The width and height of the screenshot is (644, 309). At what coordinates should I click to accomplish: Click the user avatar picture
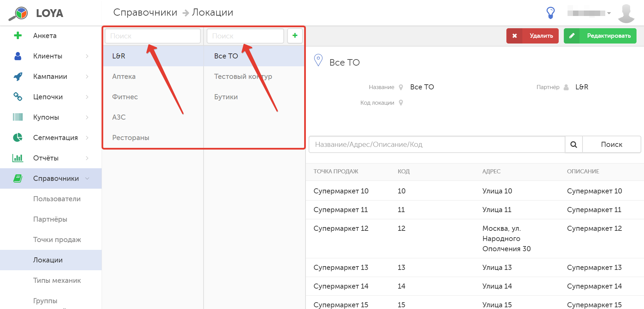click(626, 14)
